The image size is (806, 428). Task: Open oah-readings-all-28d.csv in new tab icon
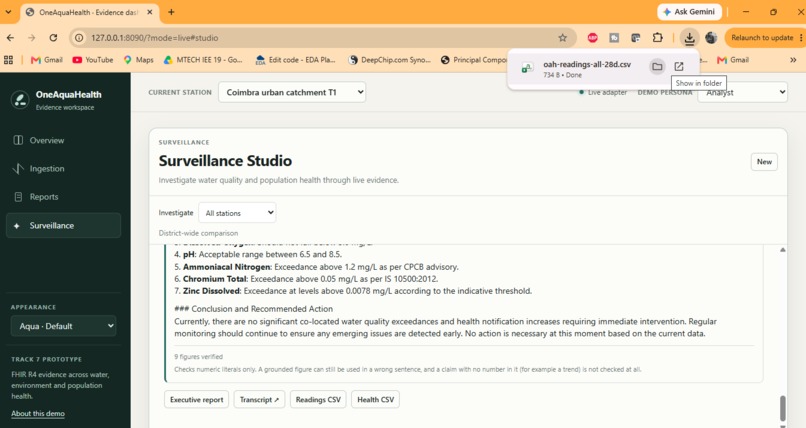679,66
